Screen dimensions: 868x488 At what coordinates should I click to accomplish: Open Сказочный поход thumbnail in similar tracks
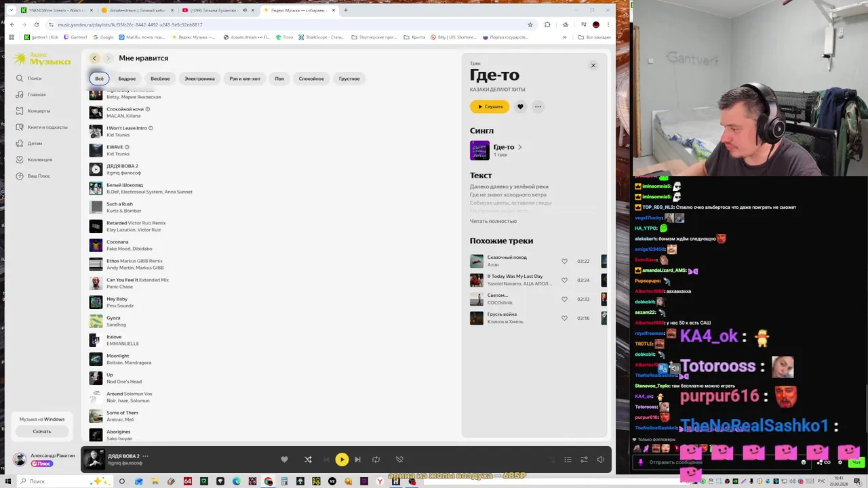pyautogui.click(x=477, y=261)
